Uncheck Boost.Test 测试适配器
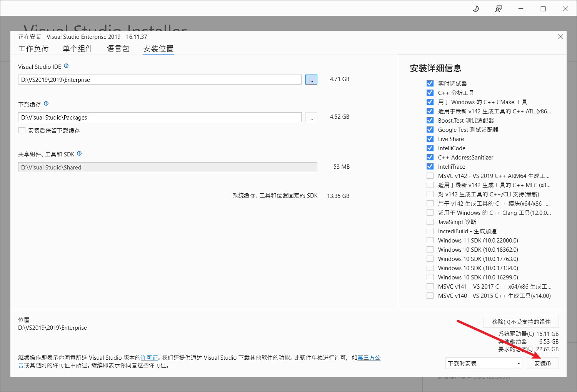577x392 pixels. click(x=430, y=120)
